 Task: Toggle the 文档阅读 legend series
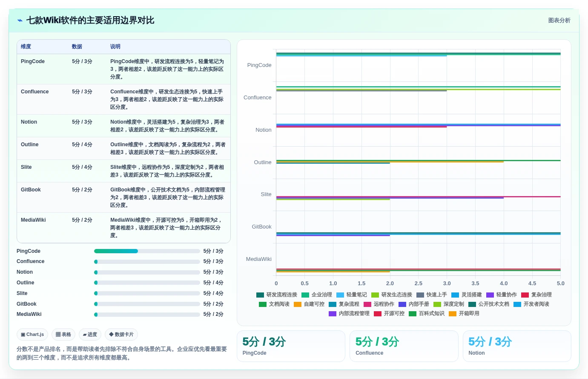tap(274, 304)
